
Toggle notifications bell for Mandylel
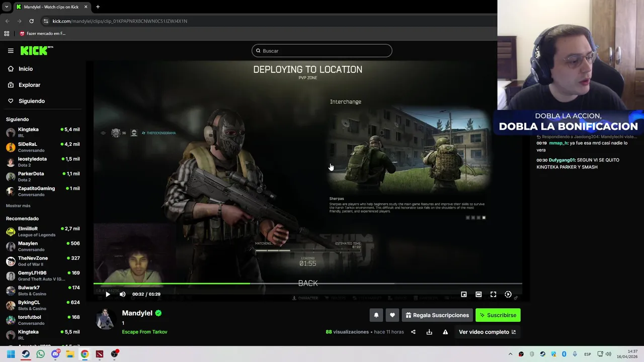(376, 315)
